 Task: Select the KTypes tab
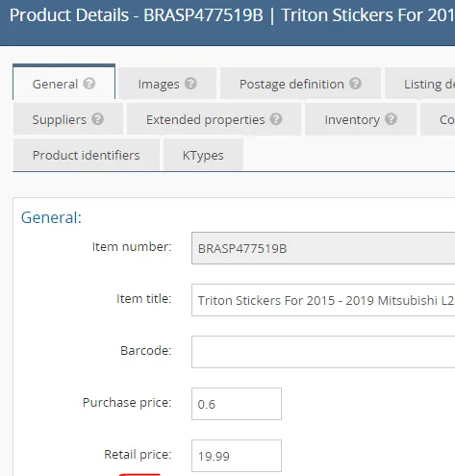(x=203, y=155)
